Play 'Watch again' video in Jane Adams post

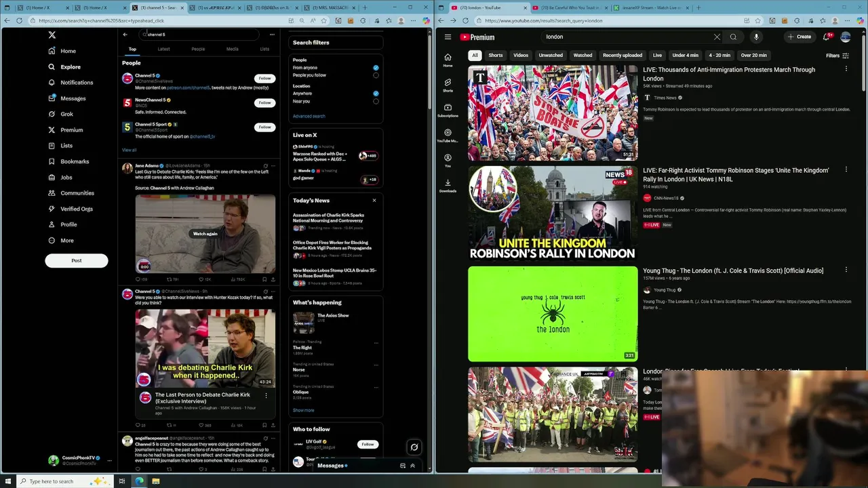pyautogui.click(x=205, y=234)
